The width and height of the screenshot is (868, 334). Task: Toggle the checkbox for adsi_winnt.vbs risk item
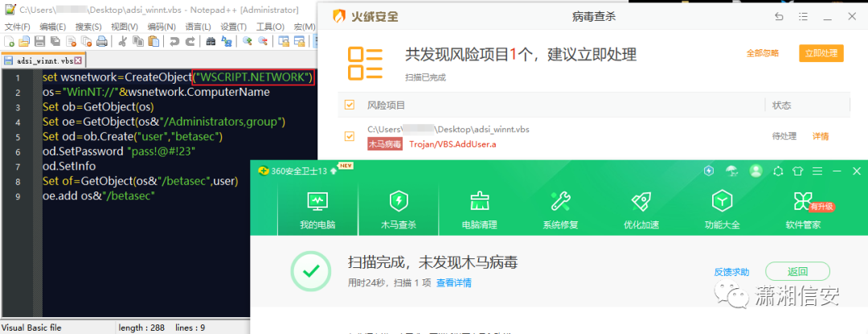350,136
